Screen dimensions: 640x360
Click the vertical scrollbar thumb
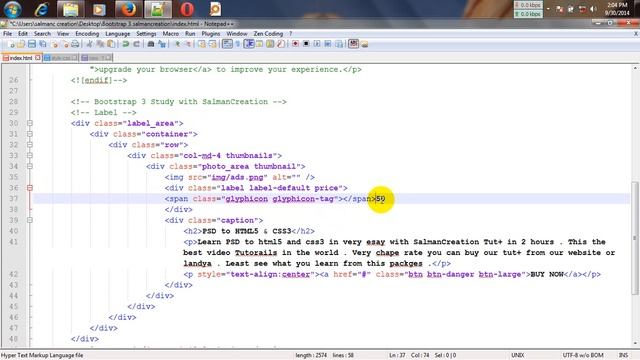point(635,238)
